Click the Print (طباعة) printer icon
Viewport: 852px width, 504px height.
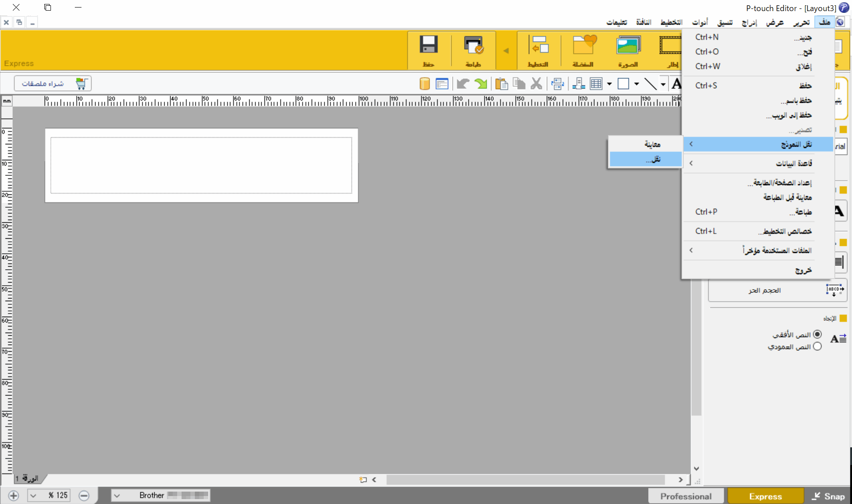473,50
